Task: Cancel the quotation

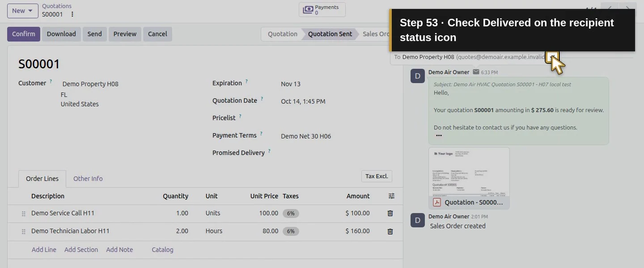Action: click(x=157, y=34)
